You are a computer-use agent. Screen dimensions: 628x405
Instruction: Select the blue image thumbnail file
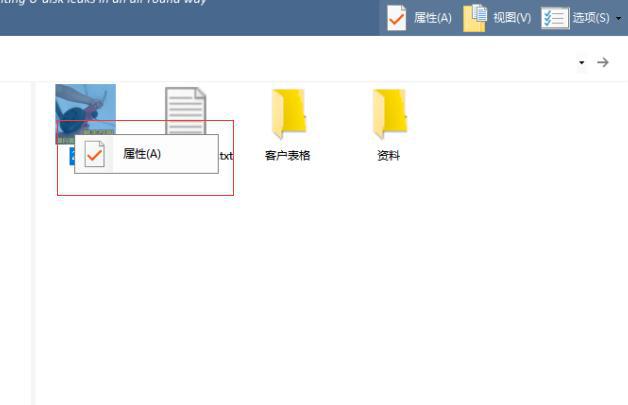pos(86,114)
